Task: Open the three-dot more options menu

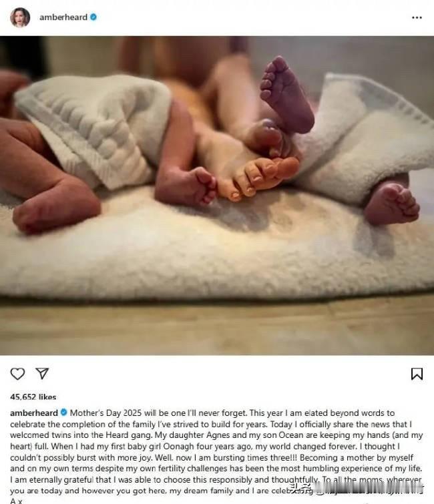Action: 417,17
